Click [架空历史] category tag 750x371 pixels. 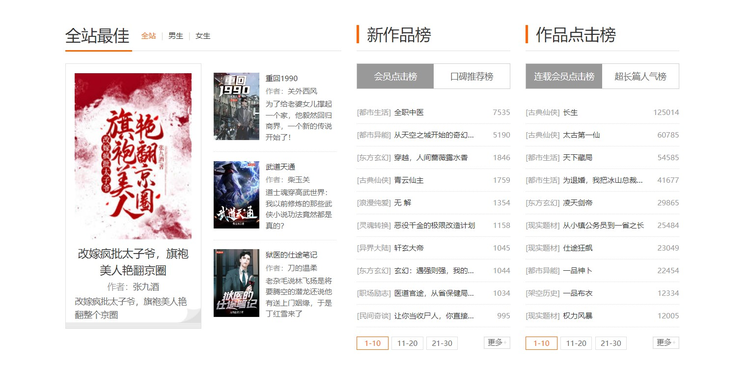pyautogui.click(x=542, y=293)
